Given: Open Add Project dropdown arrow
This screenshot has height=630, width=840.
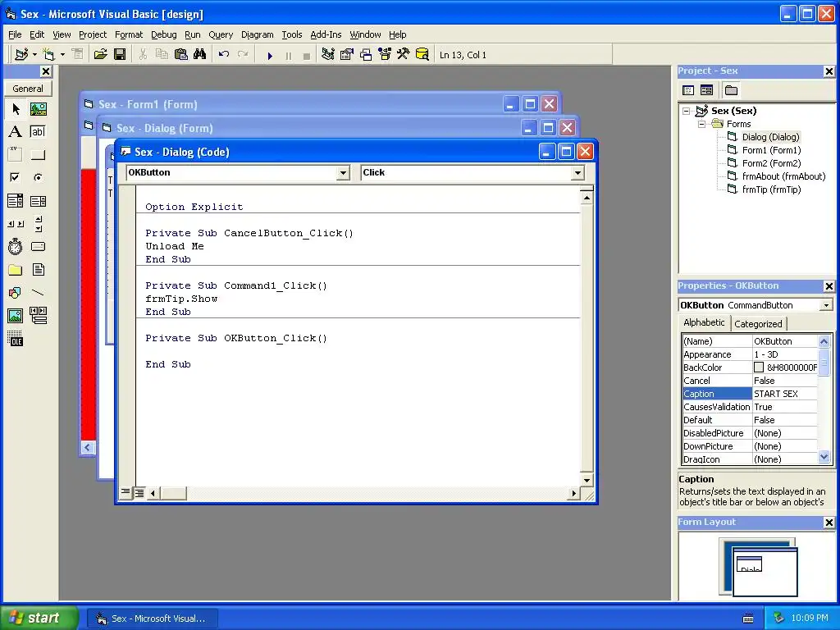Looking at the screenshot, I should click(x=34, y=55).
